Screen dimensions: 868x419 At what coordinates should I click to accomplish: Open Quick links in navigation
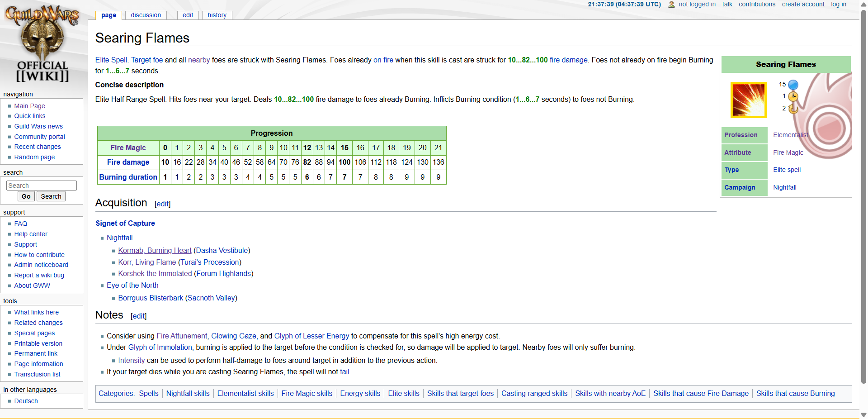29,116
